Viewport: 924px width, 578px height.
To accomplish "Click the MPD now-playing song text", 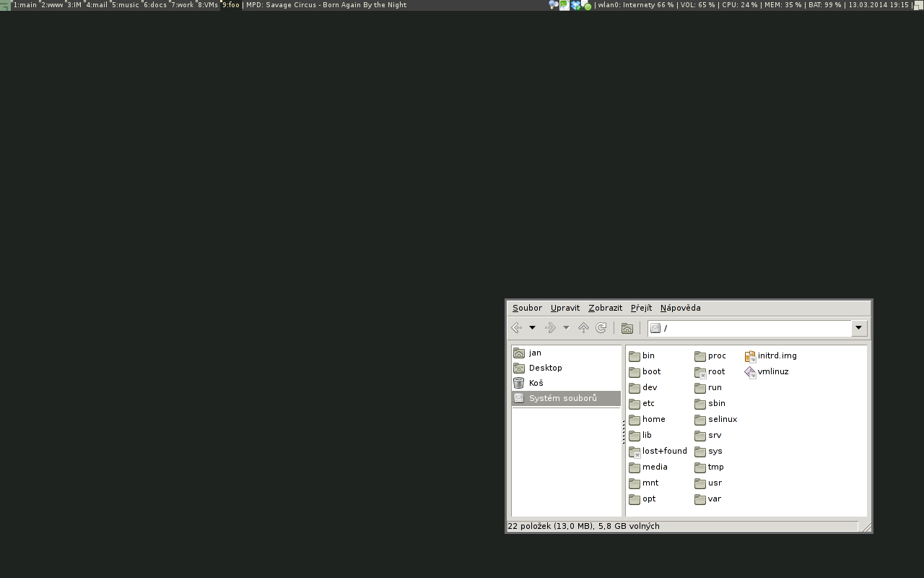I will coord(326,4).
